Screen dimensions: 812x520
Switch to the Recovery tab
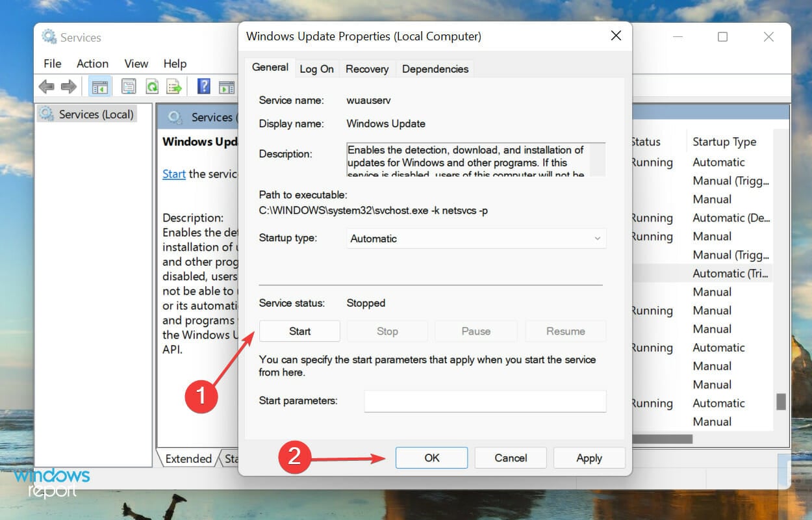367,69
